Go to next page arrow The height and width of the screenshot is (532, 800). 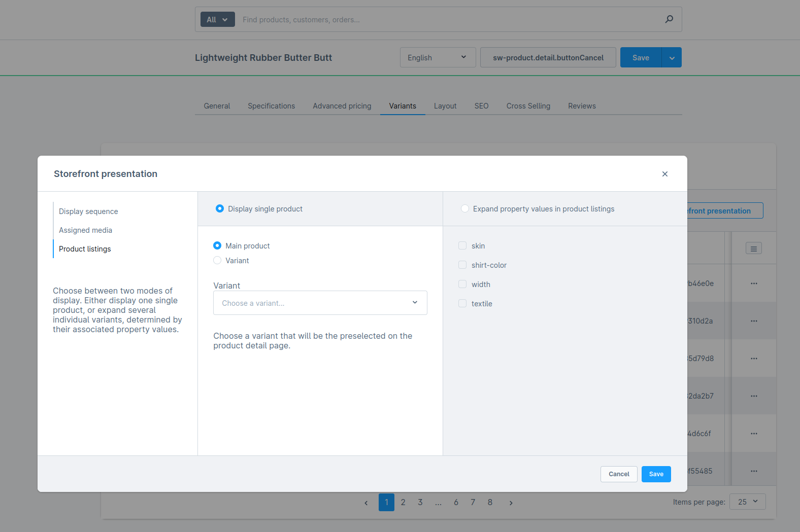511,503
